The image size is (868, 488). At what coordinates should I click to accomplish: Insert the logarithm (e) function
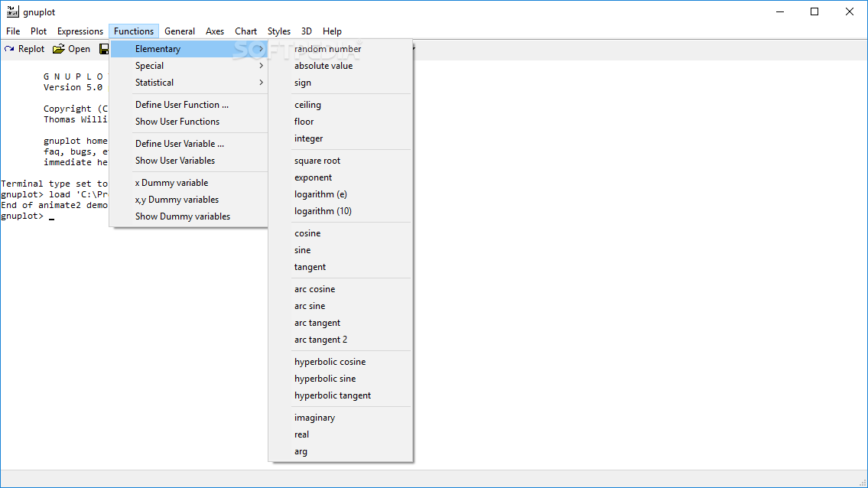(340, 194)
